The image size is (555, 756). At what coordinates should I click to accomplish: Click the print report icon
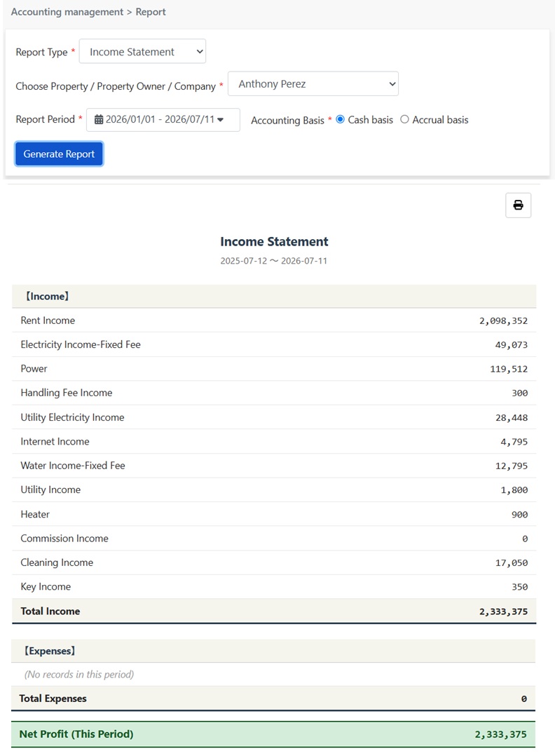click(x=518, y=205)
